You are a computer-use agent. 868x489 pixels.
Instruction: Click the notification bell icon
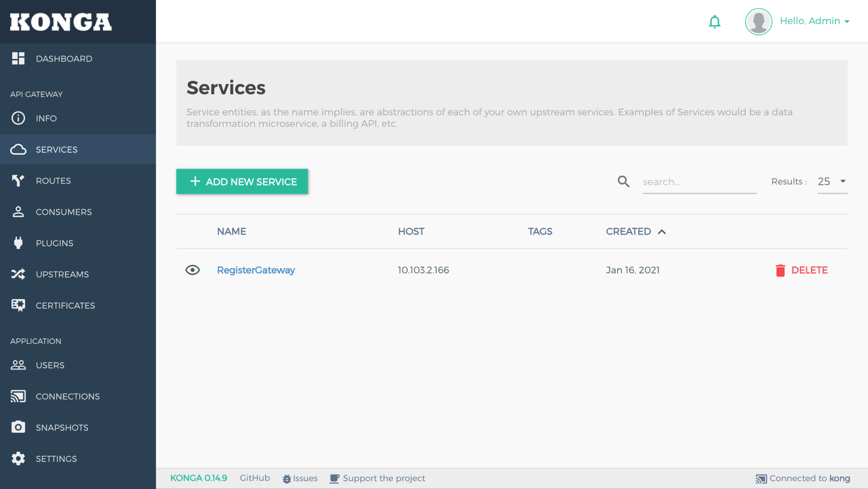point(715,21)
